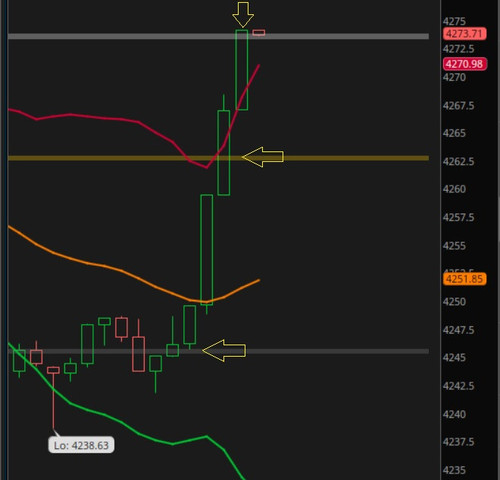Viewport: 500px width, 480px height.
Task: Click the 4275 price axis label
Action: (x=454, y=22)
